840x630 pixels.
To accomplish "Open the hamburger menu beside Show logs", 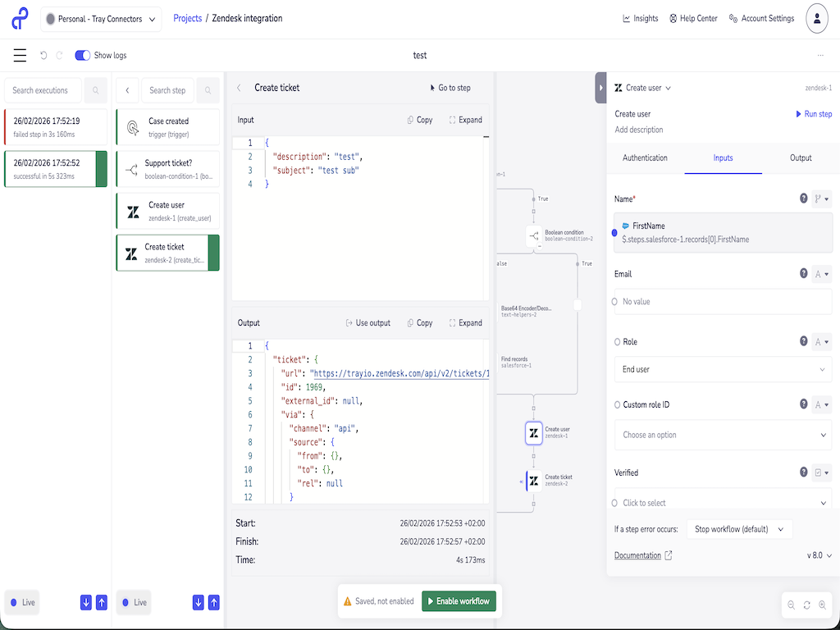I will (x=20, y=55).
